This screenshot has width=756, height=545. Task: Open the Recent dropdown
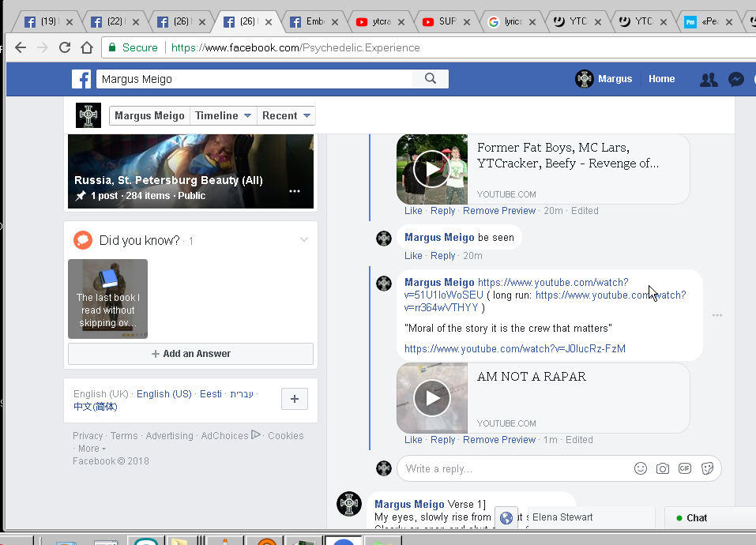click(287, 115)
